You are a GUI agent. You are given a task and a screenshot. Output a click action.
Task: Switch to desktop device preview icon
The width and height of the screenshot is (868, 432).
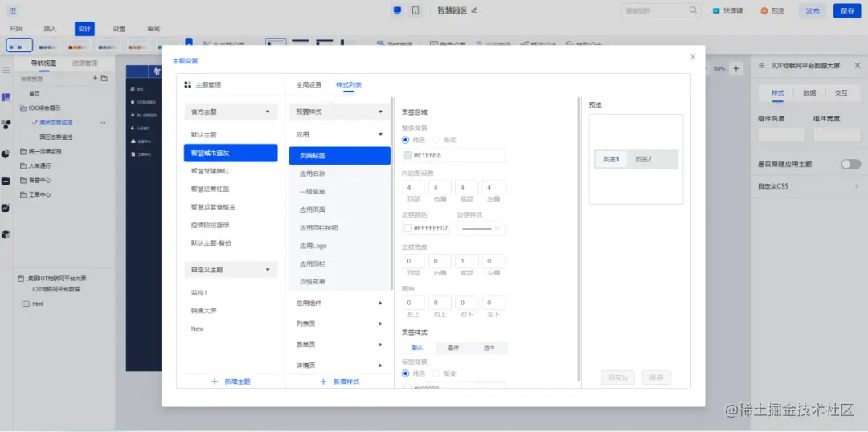(x=397, y=10)
